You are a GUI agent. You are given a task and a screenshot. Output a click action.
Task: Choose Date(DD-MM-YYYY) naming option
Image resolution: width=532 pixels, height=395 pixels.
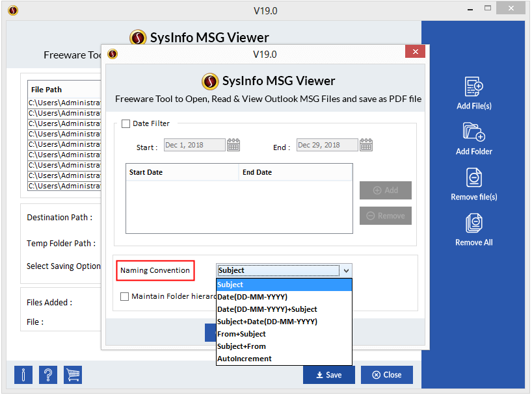click(284, 297)
